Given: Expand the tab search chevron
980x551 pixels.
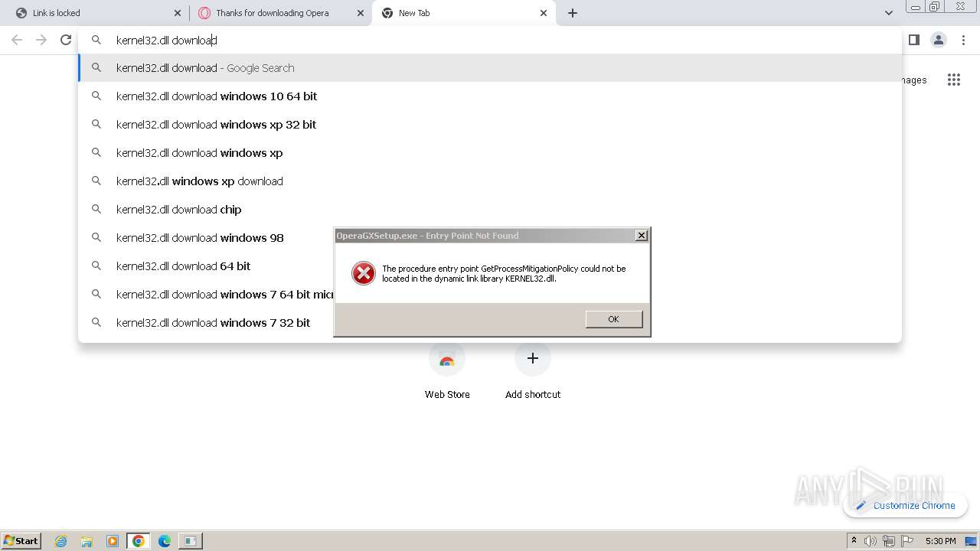Looking at the screenshot, I should tap(889, 13).
